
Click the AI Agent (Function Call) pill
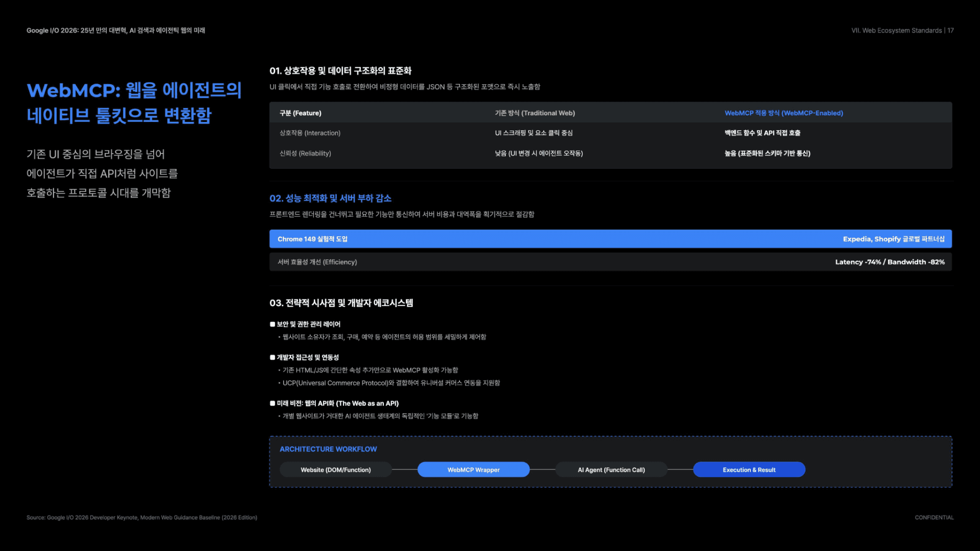point(611,469)
